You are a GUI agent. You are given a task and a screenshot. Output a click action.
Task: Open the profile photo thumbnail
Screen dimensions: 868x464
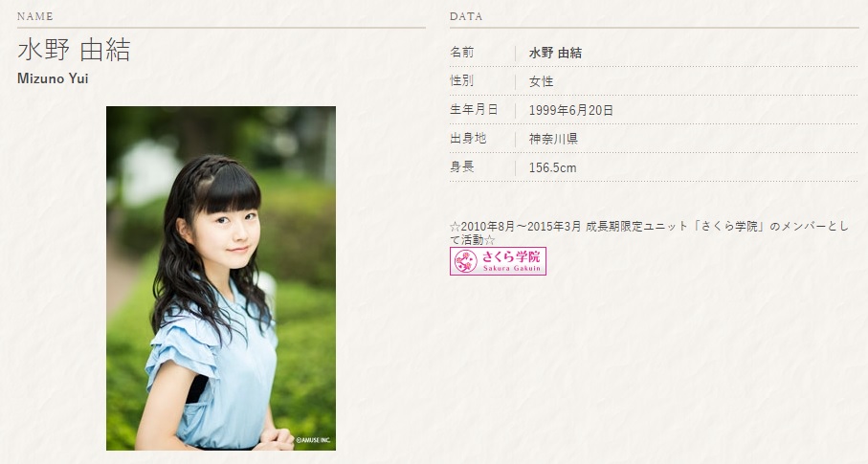[x=221, y=278]
